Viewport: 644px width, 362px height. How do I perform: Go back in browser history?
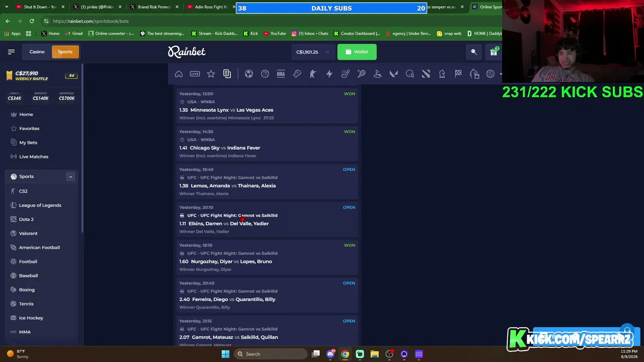click(x=8, y=21)
